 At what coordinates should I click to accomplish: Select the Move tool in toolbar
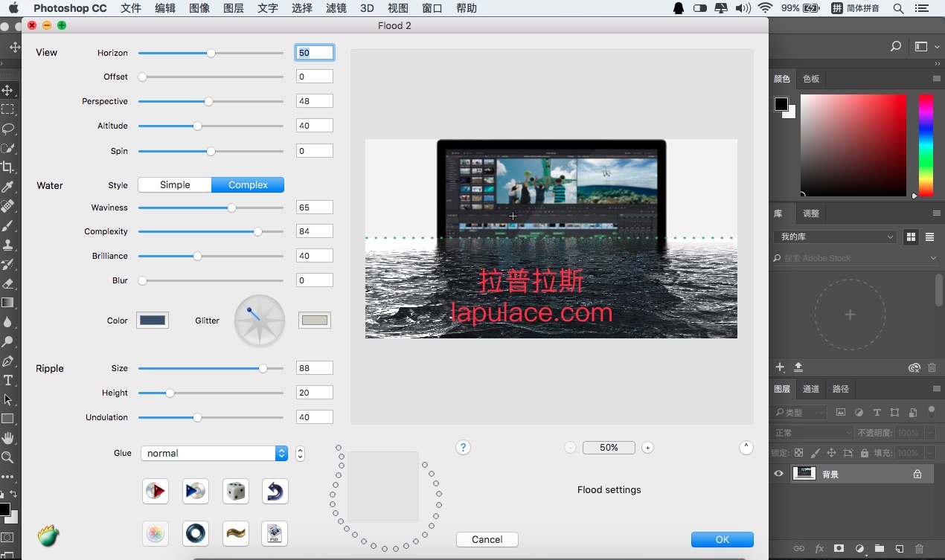pyautogui.click(x=8, y=90)
